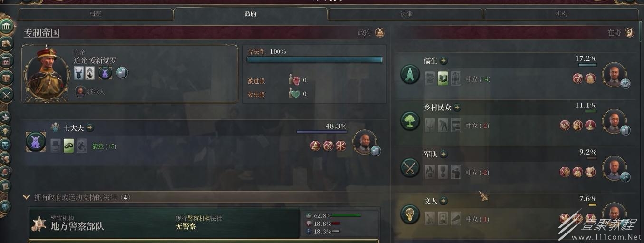Open 军队 details arrow button

coord(443,154)
